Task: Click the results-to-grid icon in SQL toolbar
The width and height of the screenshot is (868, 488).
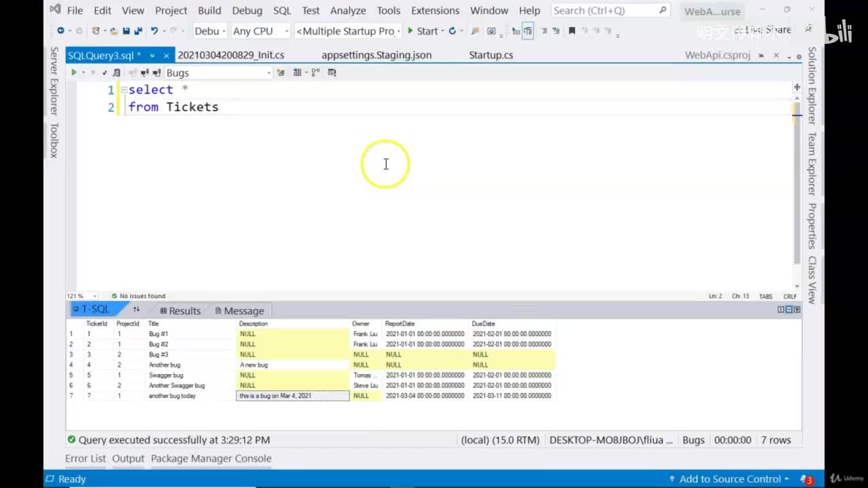Action: click(297, 73)
